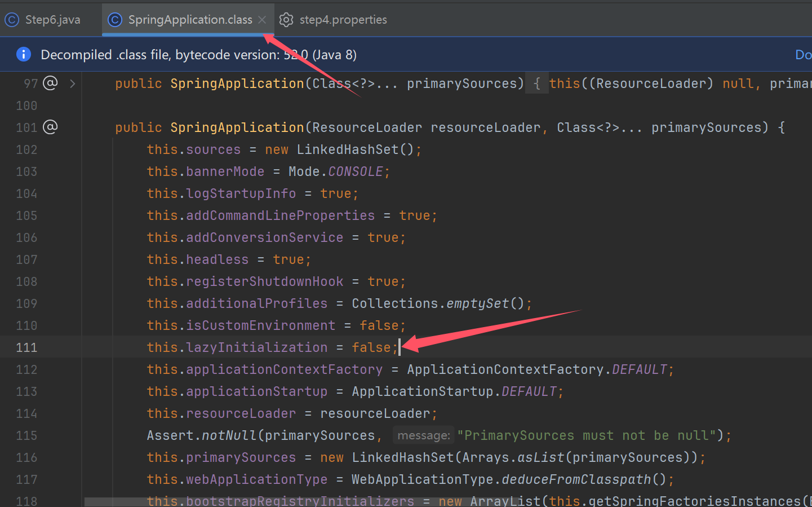This screenshot has height=507, width=812.
Task: Close the SpringApplication.class tab
Action: 262,20
